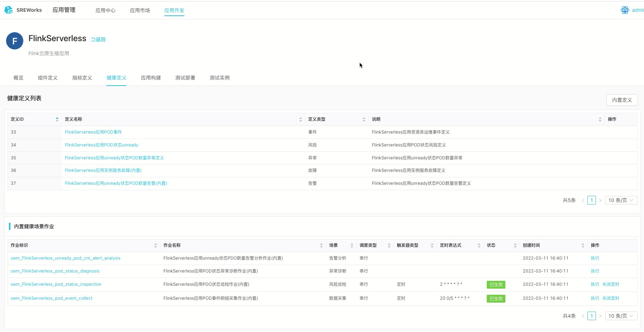Disable timer via 关闭定时 for pod_status_inspection
The image size is (644, 332).
pos(610,284)
